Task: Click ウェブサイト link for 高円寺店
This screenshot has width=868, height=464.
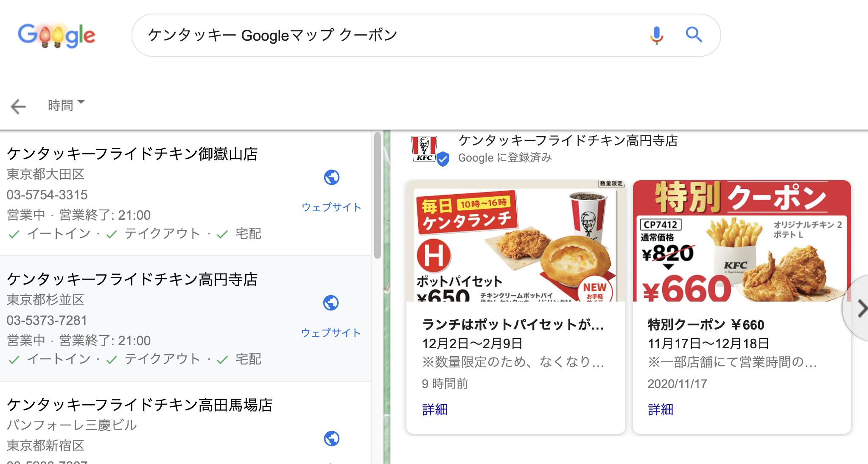Action: pos(331,333)
